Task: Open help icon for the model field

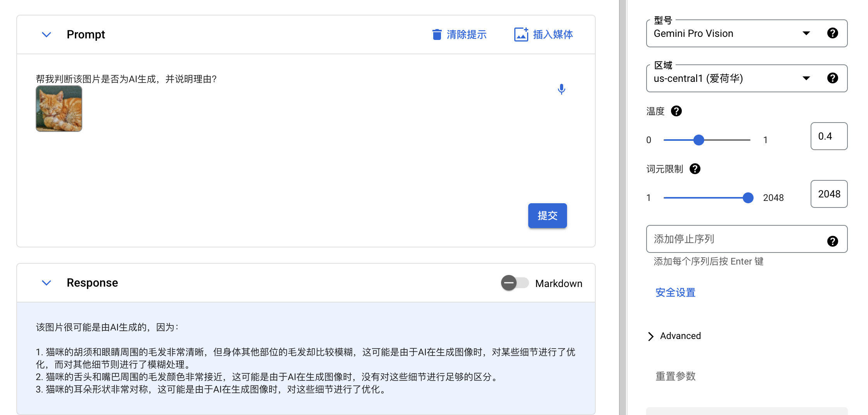Action: pos(832,33)
